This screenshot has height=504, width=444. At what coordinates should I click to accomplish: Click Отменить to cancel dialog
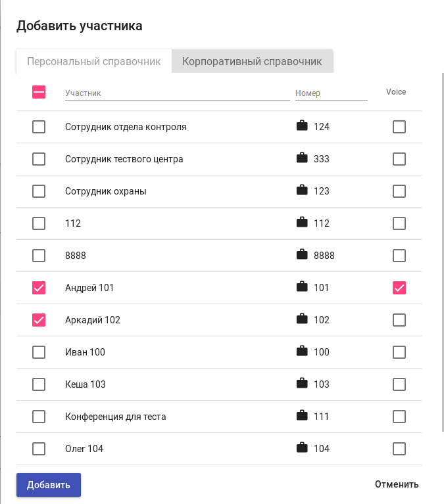click(x=397, y=485)
